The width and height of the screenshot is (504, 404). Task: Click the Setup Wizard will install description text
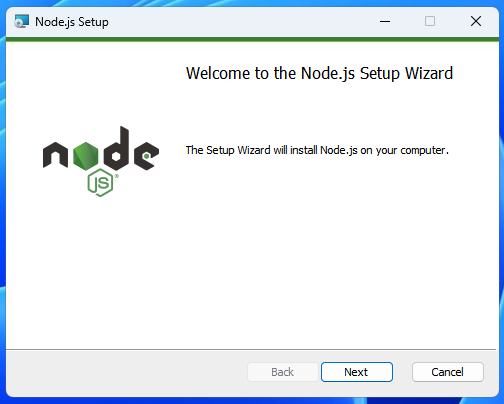pos(317,150)
